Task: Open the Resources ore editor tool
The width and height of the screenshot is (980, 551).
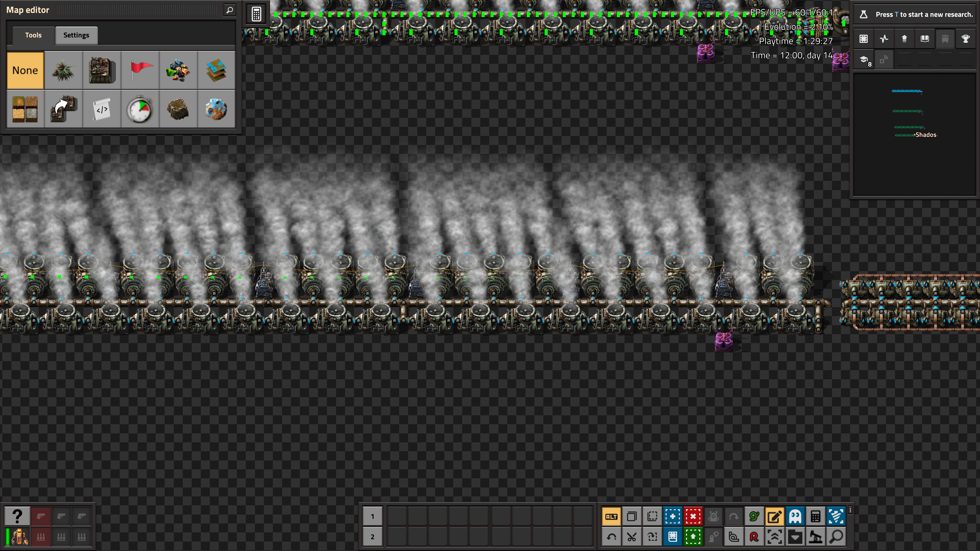Action: pos(178,70)
